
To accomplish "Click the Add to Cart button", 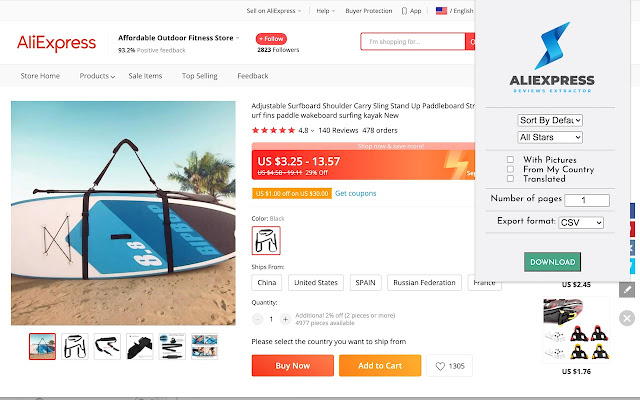I will pos(379,366).
